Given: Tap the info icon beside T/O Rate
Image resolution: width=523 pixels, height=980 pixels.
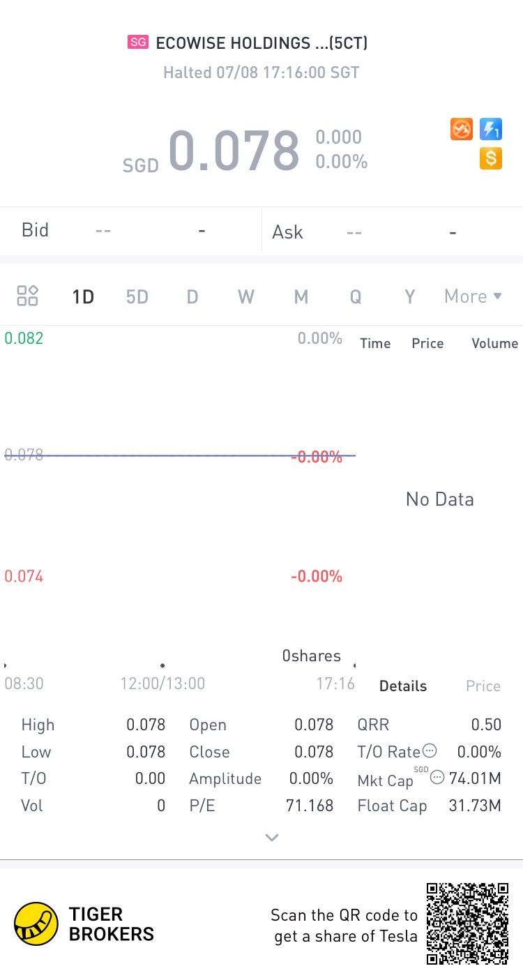Looking at the screenshot, I should 430,751.
